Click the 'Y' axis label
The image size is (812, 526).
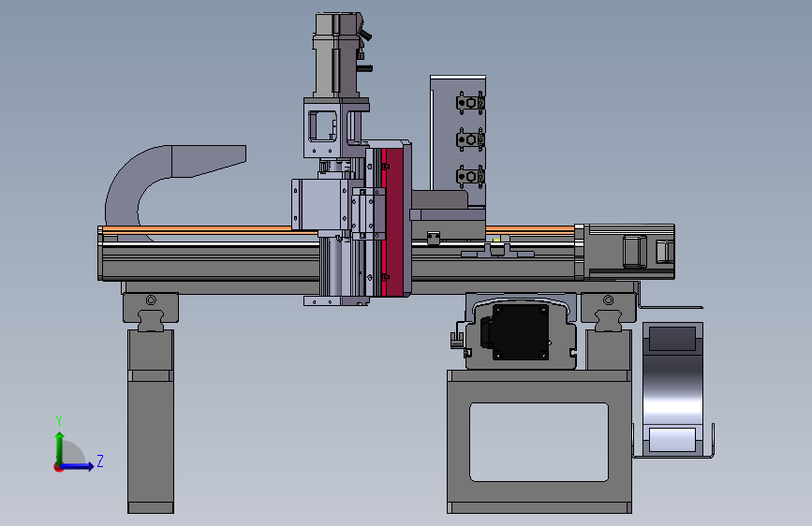point(59,420)
